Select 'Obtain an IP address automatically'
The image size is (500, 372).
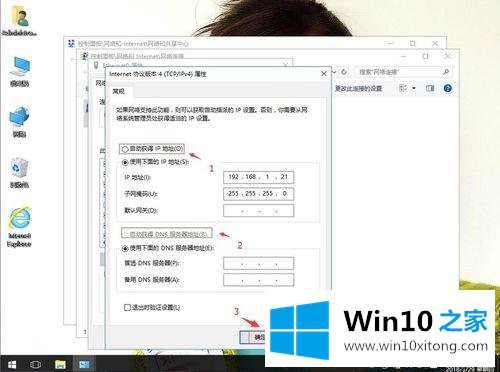pyautogui.click(x=152, y=149)
